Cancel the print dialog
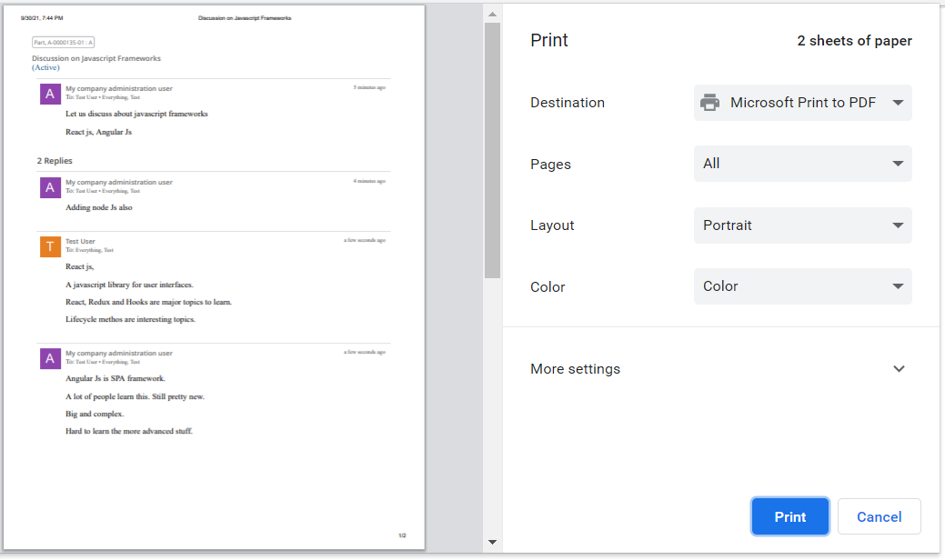This screenshot has height=560, width=945. coord(879,516)
